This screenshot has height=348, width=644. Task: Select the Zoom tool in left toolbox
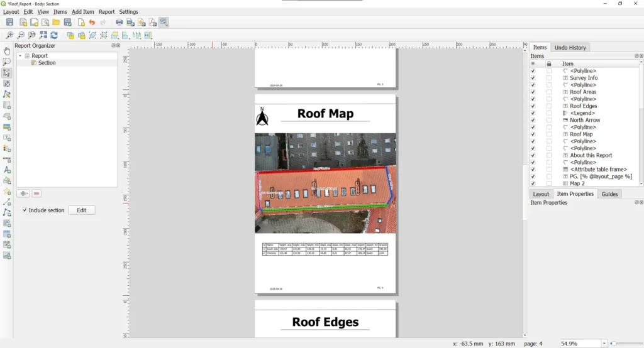pyautogui.click(x=6, y=62)
